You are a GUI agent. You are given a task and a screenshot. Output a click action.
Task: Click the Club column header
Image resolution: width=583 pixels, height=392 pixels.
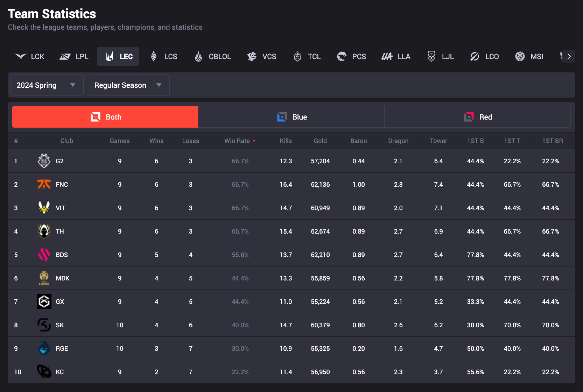[67, 141]
